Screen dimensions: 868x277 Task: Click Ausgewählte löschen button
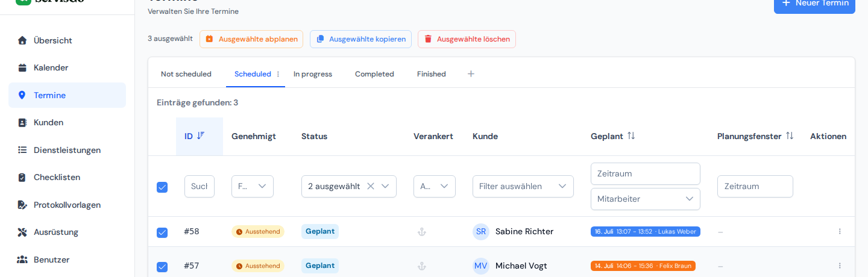click(467, 39)
